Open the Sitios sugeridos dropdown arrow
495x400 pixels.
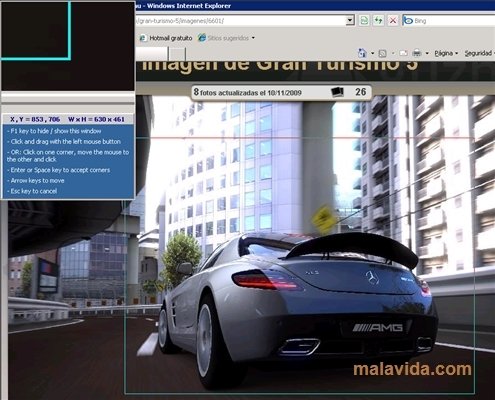tap(253, 38)
